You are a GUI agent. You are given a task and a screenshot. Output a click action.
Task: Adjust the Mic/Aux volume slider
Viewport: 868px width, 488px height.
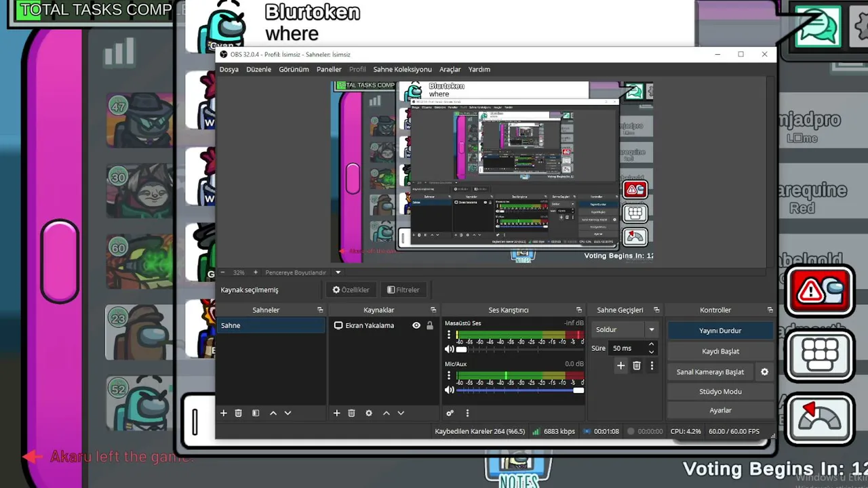click(x=520, y=390)
